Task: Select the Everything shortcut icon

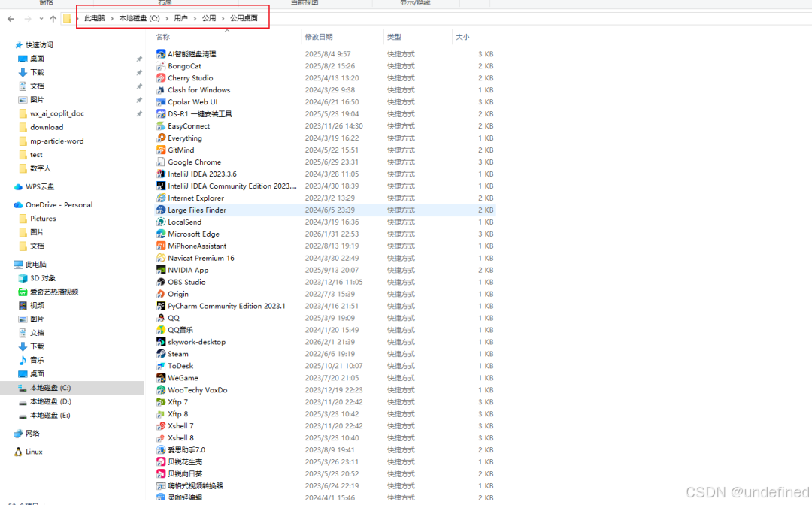Action: click(x=161, y=138)
